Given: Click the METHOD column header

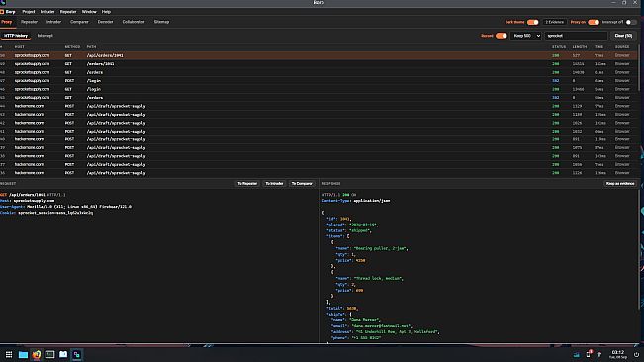Looking at the screenshot, I should click(x=72, y=47).
